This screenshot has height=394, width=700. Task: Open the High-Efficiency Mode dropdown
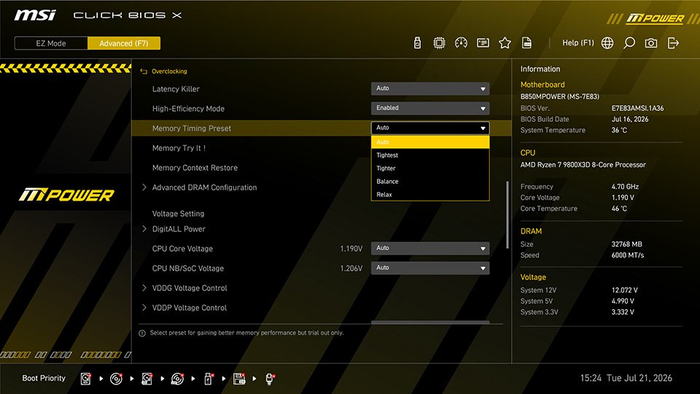(430, 108)
